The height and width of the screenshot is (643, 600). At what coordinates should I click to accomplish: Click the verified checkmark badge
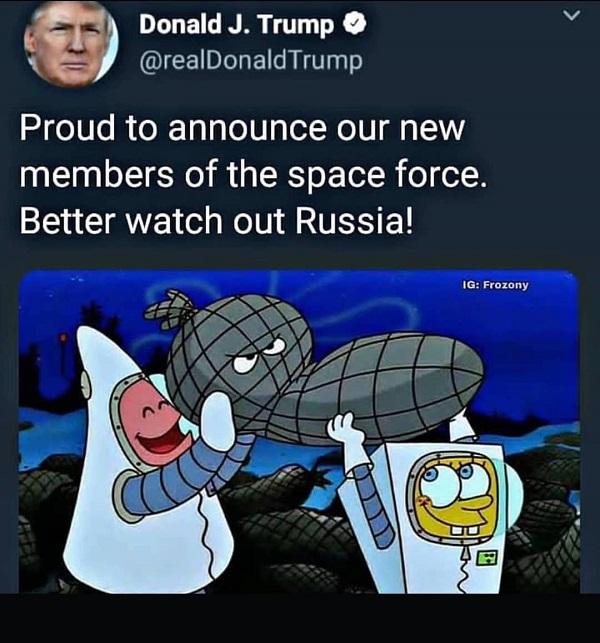pyautogui.click(x=354, y=24)
